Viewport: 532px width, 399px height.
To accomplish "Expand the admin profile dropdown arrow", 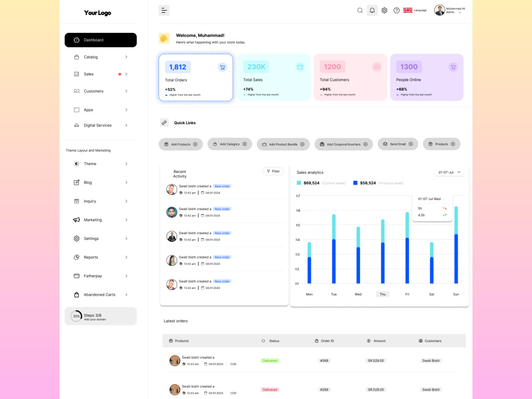I will pyautogui.click(x=460, y=13).
